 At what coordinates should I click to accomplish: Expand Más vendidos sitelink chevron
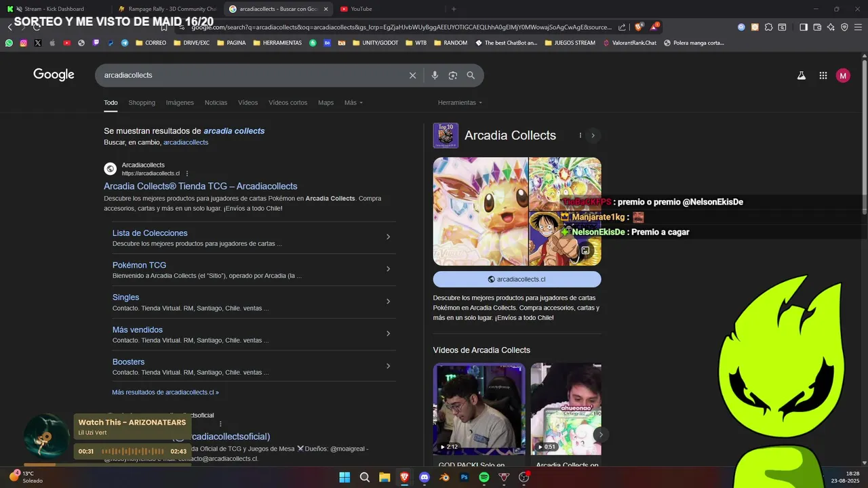[388, 333]
